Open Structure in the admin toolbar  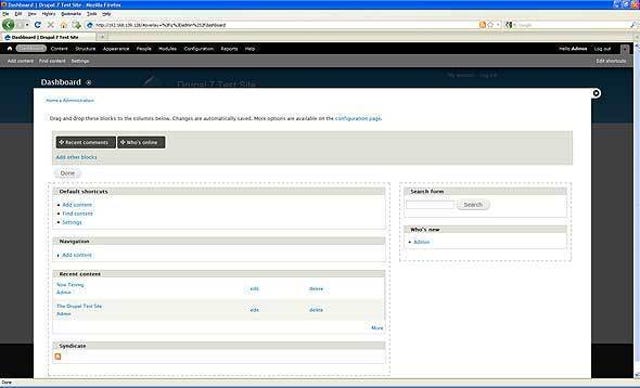click(x=85, y=49)
